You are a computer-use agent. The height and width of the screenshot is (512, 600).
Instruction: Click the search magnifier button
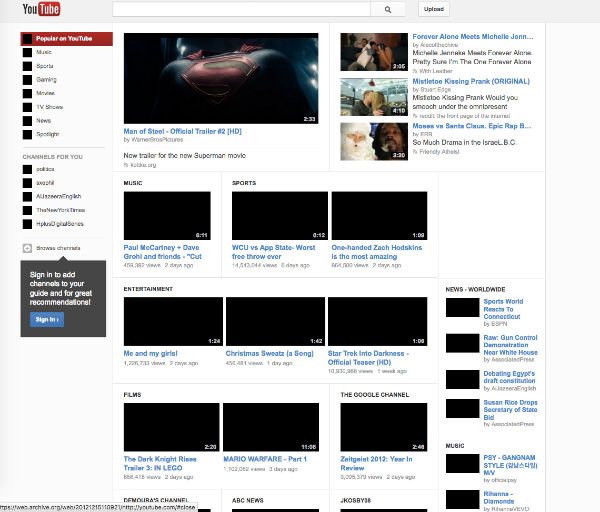386,9
